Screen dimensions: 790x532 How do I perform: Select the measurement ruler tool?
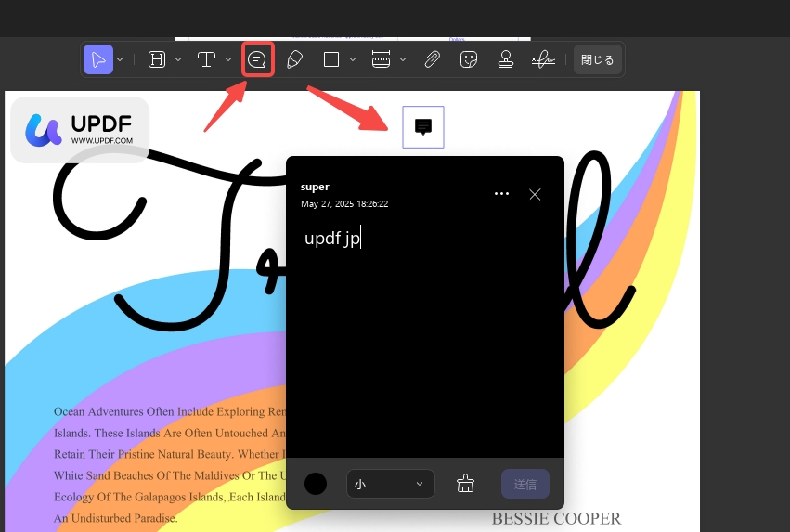(x=381, y=59)
